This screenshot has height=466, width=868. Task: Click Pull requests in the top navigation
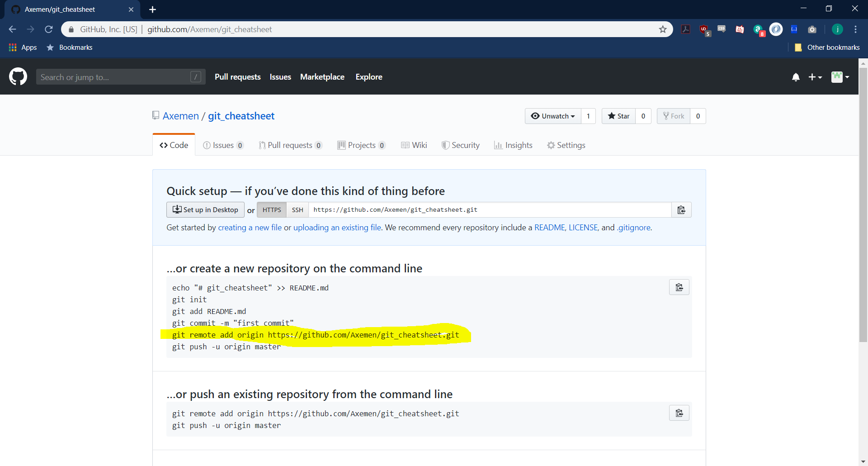238,77
